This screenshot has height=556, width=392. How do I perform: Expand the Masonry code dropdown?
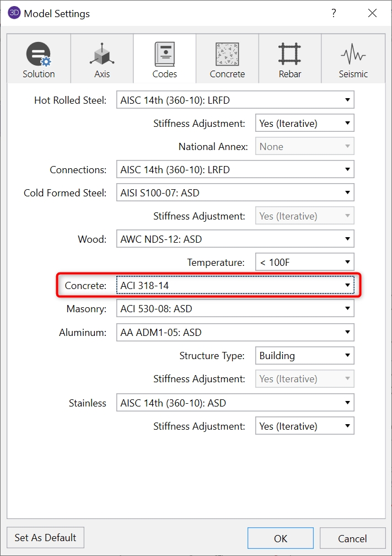click(347, 308)
